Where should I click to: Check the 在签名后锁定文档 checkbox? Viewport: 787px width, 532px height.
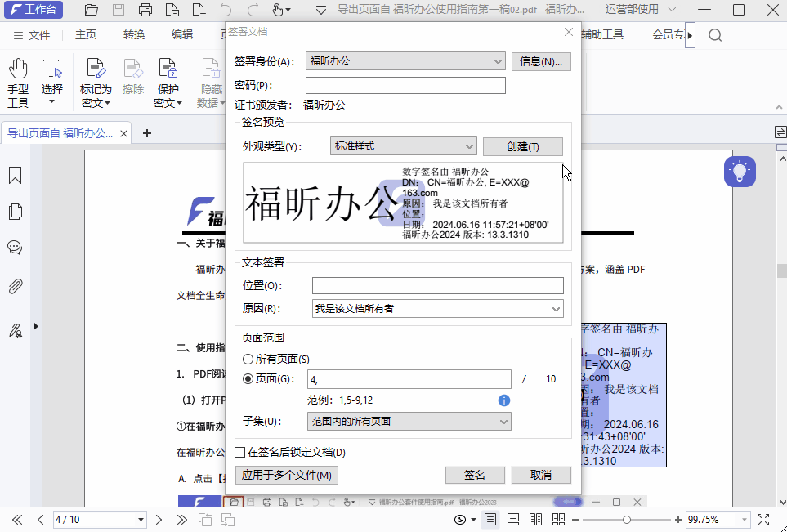[239, 452]
